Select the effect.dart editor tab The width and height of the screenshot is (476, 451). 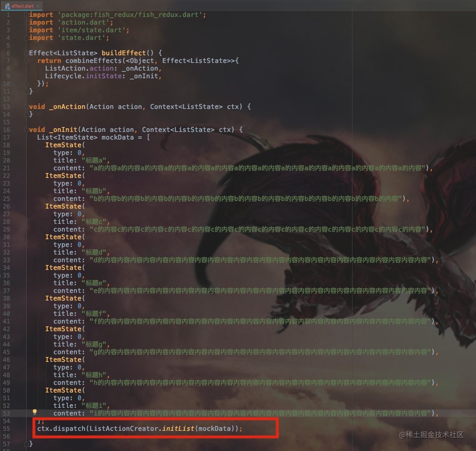pyautogui.click(x=22, y=6)
